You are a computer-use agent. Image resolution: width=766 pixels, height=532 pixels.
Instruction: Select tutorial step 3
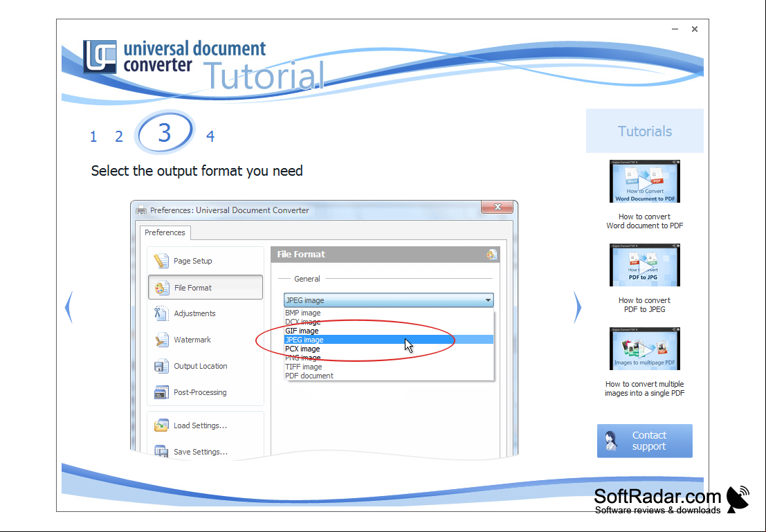[165, 132]
